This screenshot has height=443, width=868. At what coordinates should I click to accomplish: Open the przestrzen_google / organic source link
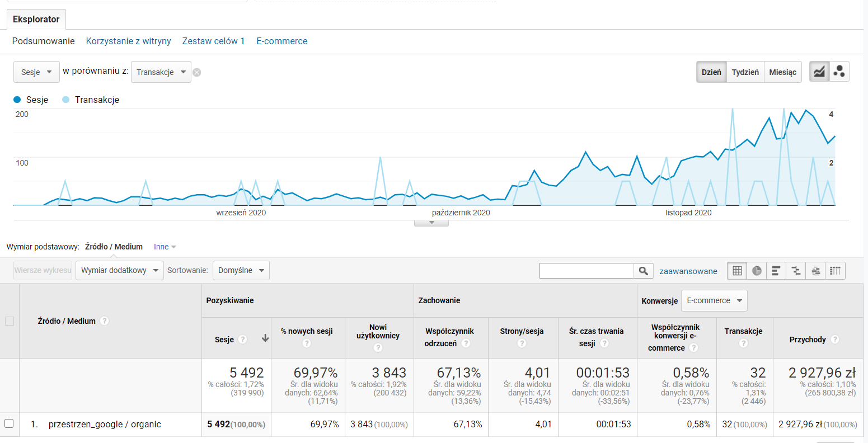[105, 424]
